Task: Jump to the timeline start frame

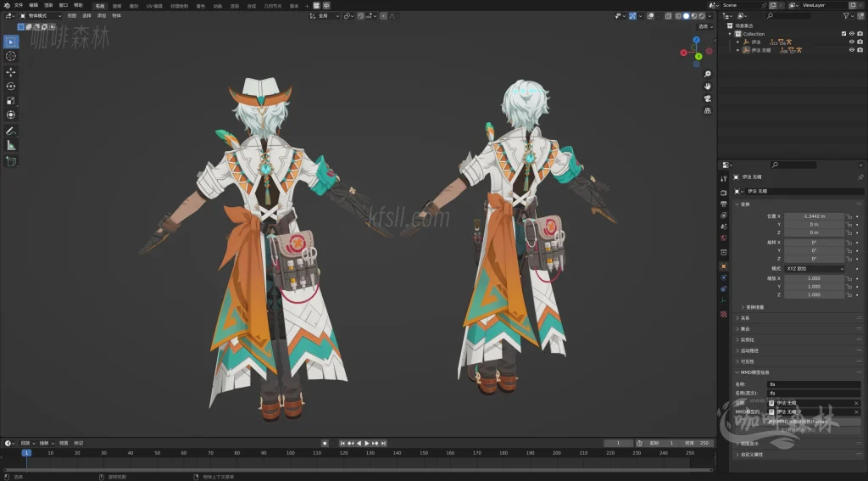Action: pyautogui.click(x=342, y=444)
